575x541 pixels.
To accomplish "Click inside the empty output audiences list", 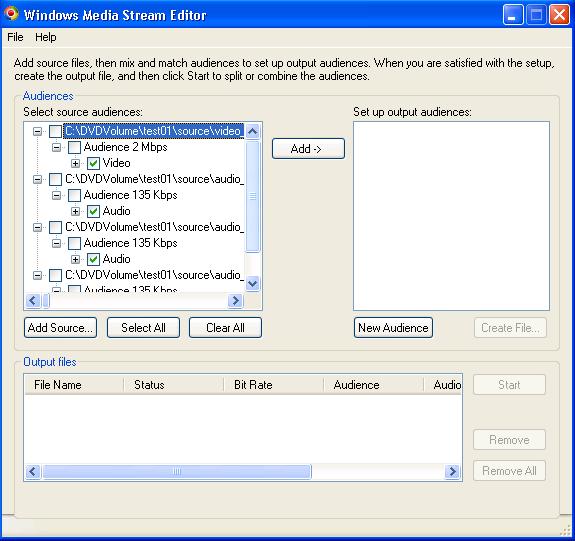I will tap(451, 216).
